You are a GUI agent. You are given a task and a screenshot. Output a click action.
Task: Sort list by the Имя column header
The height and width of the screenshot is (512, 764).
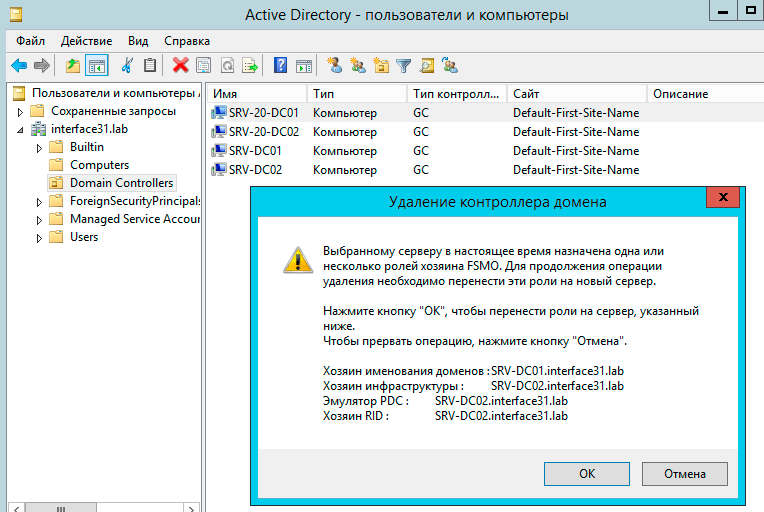[255, 93]
